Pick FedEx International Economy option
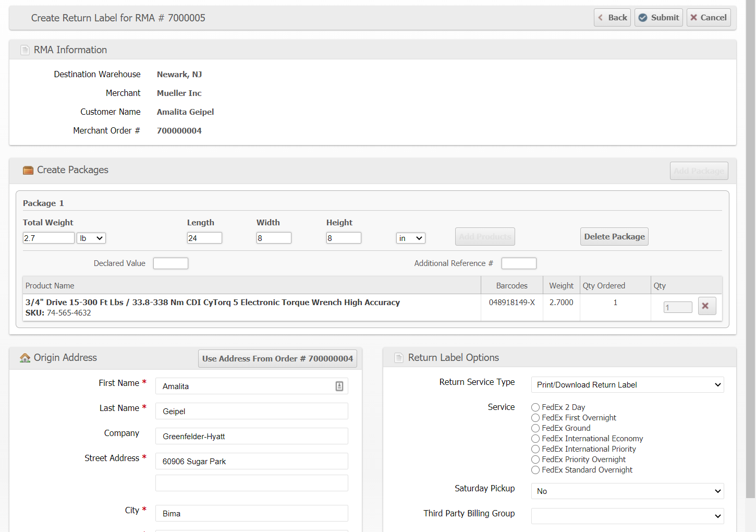This screenshot has width=756, height=532. [535, 439]
